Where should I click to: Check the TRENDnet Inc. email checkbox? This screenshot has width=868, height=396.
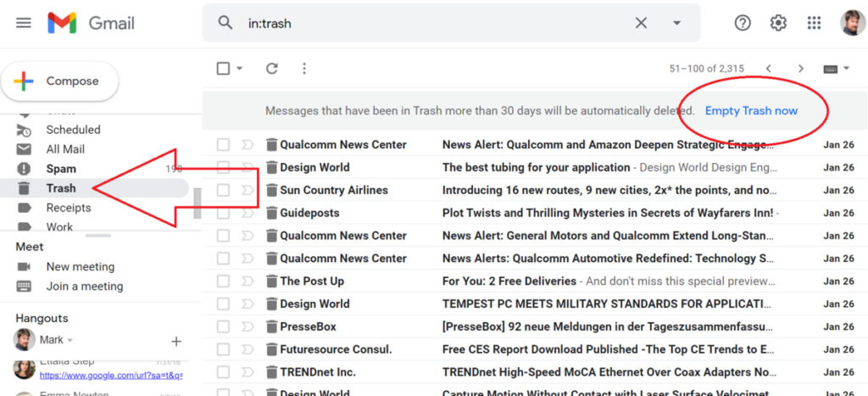click(223, 372)
